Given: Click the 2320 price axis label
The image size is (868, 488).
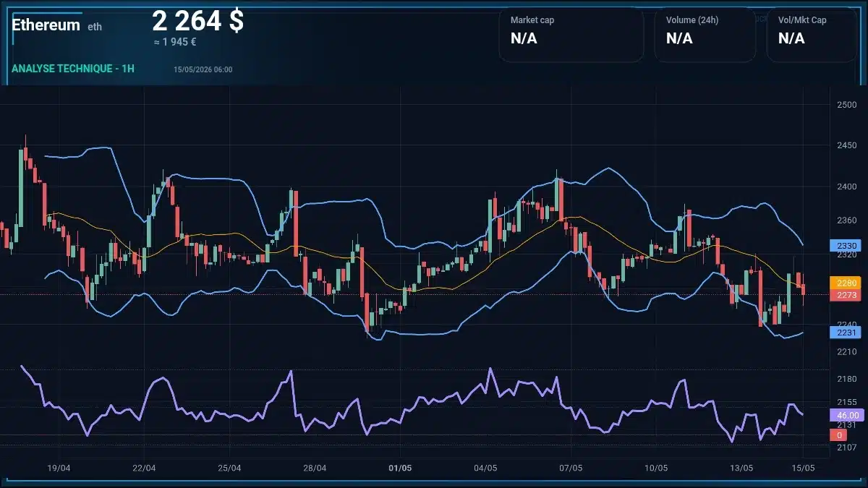Looking at the screenshot, I should 846,254.
